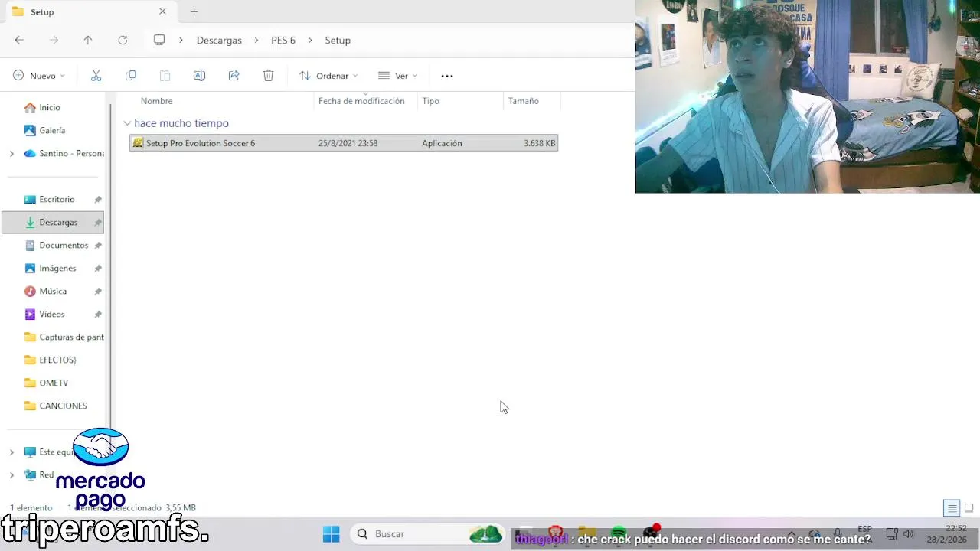Open the CANCIONES folder in sidebar
The image size is (980, 551).
pos(56,406)
